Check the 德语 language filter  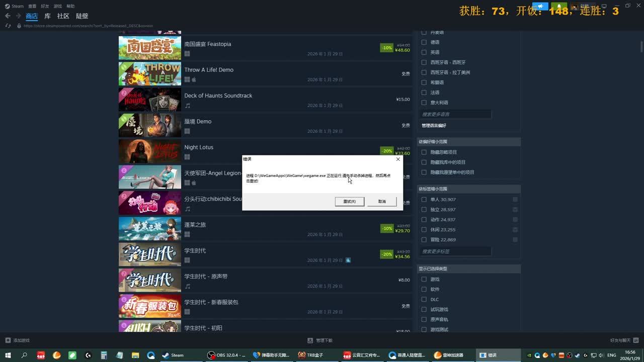(x=424, y=42)
